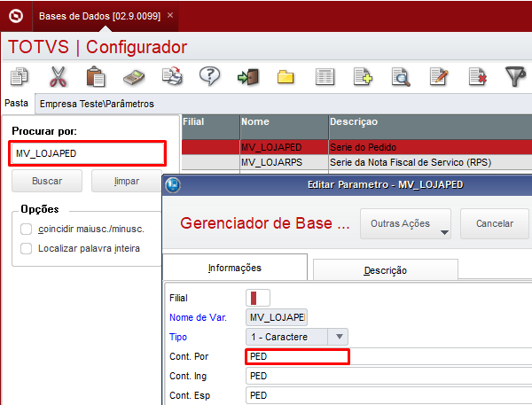Click the add new record icon
Image resolution: width=532 pixels, height=405 pixels.
pyautogui.click(x=363, y=76)
